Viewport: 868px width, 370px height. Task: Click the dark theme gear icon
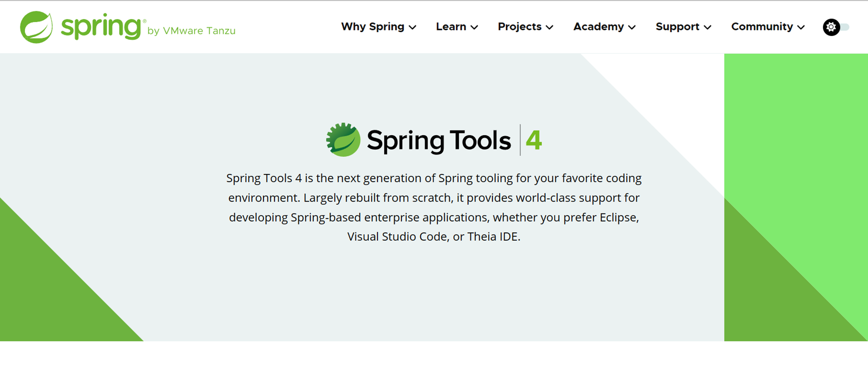831,27
